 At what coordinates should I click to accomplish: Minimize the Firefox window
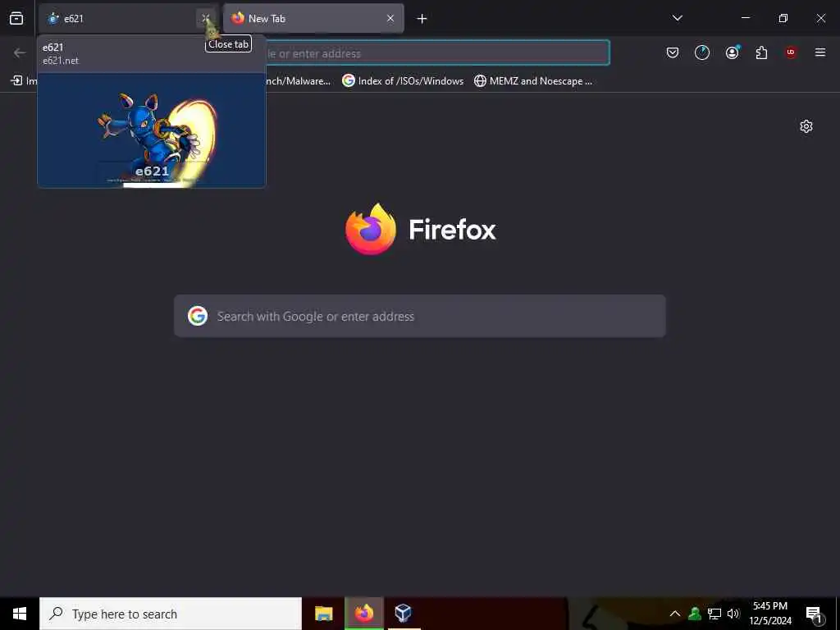point(745,18)
